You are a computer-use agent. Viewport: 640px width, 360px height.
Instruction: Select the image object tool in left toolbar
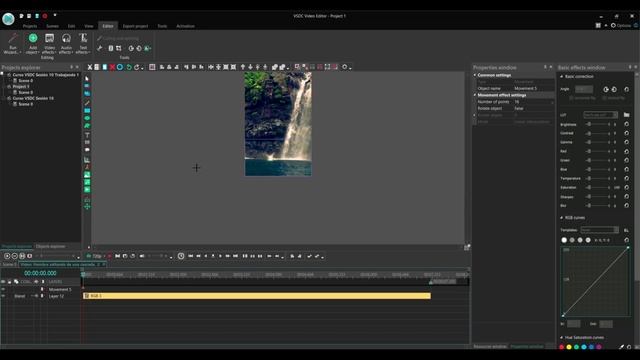click(x=87, y=175)
